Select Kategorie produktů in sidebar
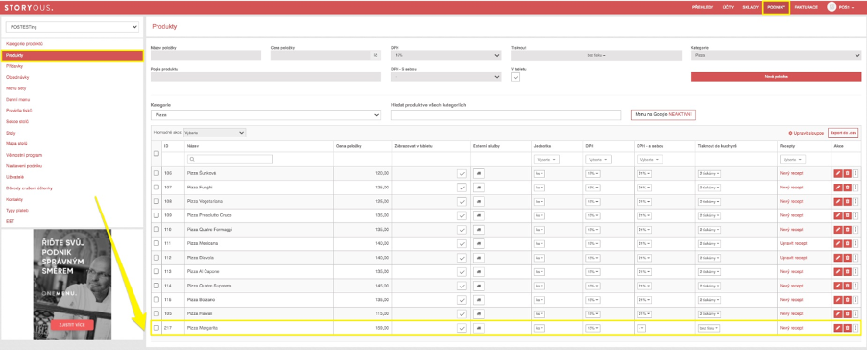The image size is (868, 350). pos(24,44)
